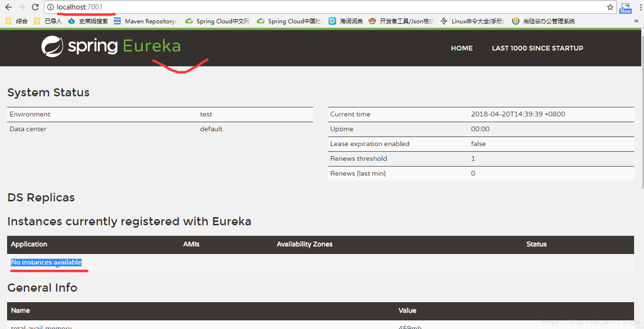Open the Spring Cloud中国社 bookmark
The height and width of the screenshot is (329, 644).
(289, 21)
